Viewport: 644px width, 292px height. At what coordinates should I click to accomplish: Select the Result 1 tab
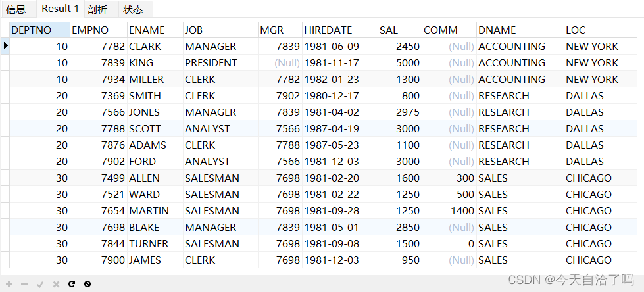(61, 8)
